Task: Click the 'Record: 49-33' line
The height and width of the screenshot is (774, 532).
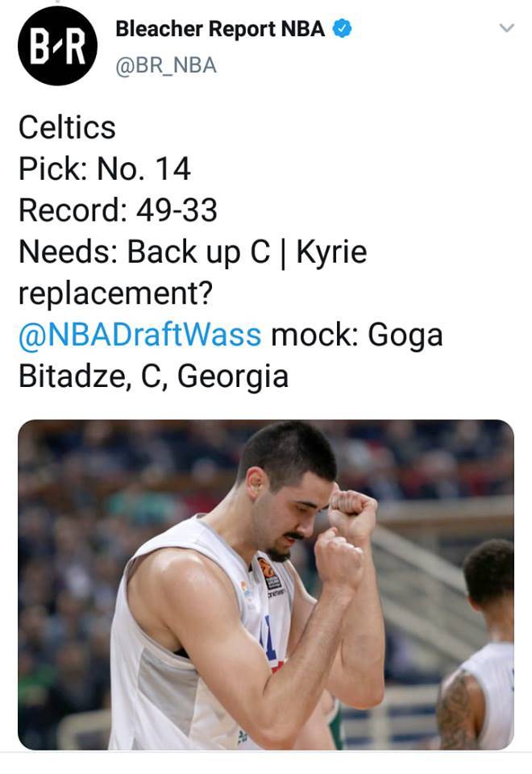Action: point(118,210)
